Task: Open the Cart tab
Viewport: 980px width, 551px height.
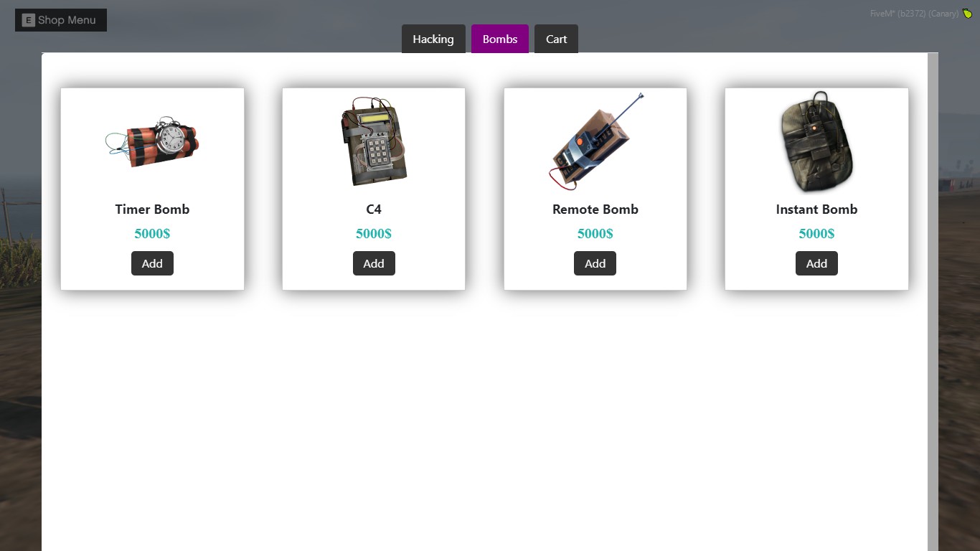Action: coord(556,39)
